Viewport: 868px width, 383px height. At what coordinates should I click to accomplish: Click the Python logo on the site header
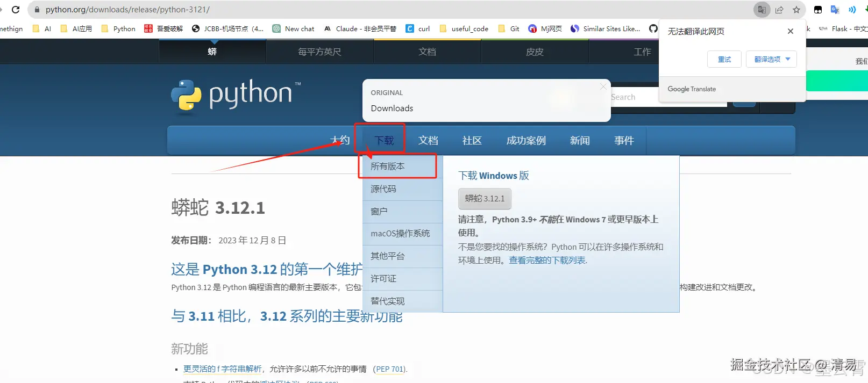(x=236, y=97)
